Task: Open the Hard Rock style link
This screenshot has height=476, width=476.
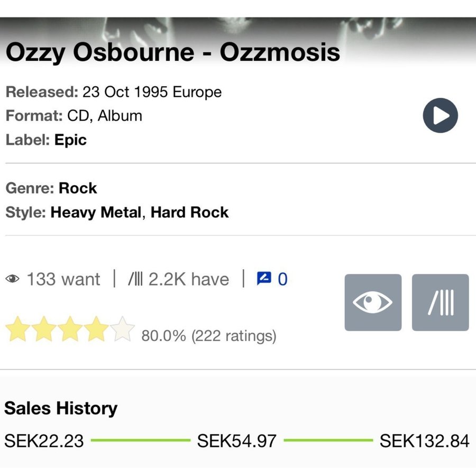Action: 189,212
